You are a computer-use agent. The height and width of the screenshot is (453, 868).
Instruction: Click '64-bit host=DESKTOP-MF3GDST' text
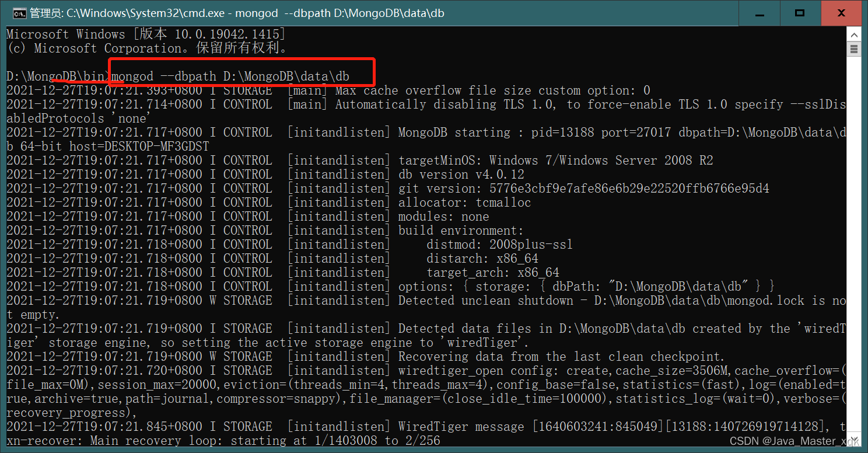[114, 147]
